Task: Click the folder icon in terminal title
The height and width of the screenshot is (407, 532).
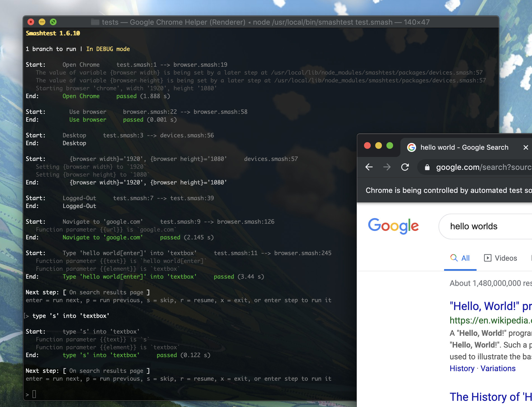Action: (x=95, y=22)
